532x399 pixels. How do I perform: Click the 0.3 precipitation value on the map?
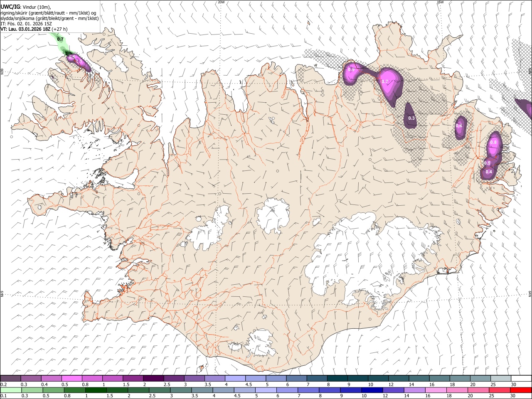[411, 118]
